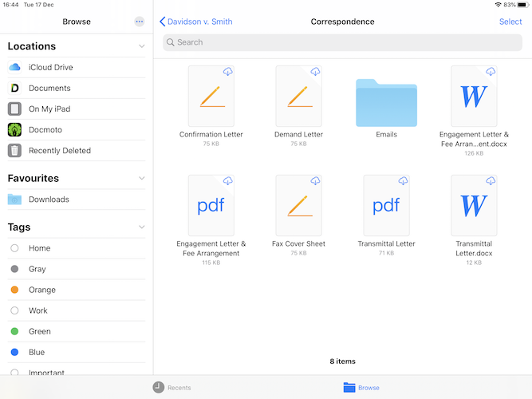Click the battery status indicator
The image size is (532, 399).
click(x=523, y=5)
